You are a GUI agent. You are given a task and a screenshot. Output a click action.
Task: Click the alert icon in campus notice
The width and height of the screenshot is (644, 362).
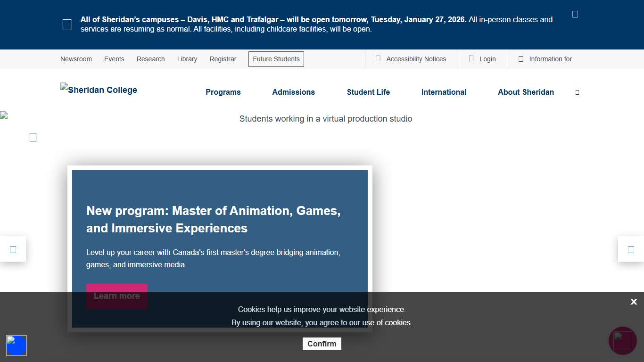point(67,25)
